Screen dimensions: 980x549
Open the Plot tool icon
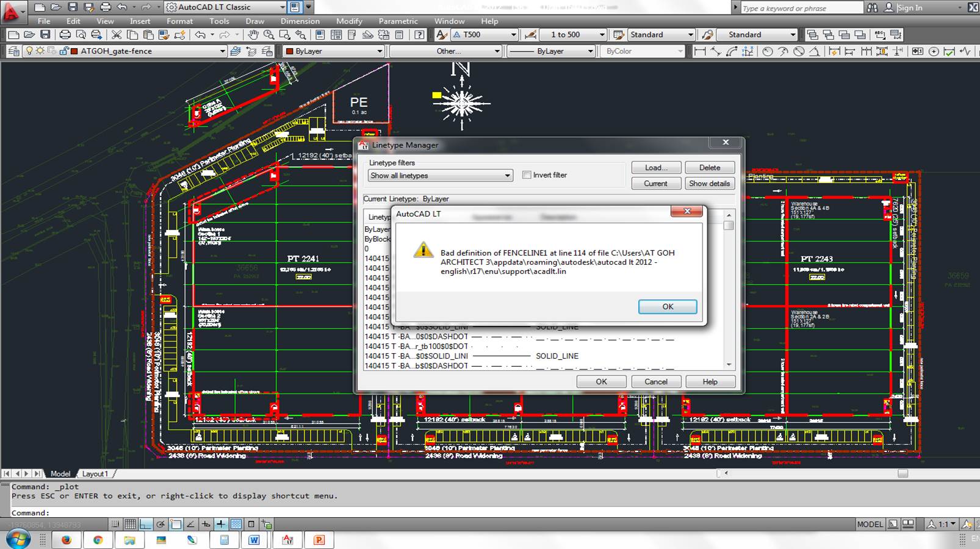coord(65,35)
